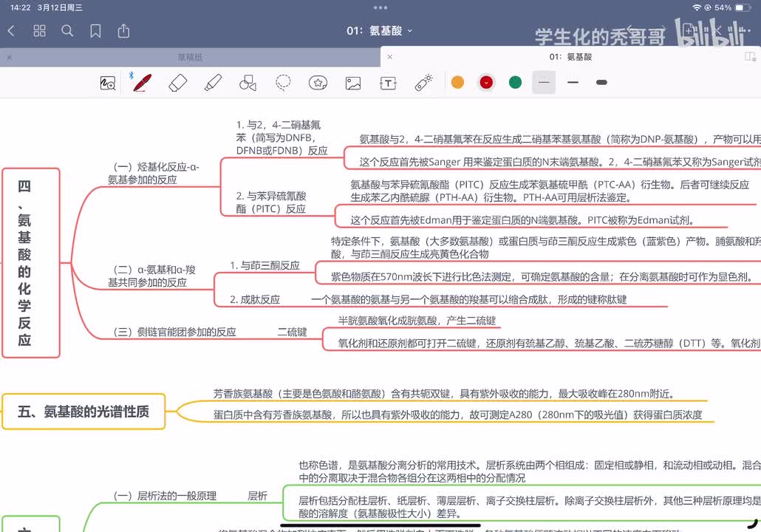This screenshot has width=761, height=532.
Task: Click the 2. 与苯异硫氰酸酯 (PITC) 反应 node
Action: coord(271,202)
